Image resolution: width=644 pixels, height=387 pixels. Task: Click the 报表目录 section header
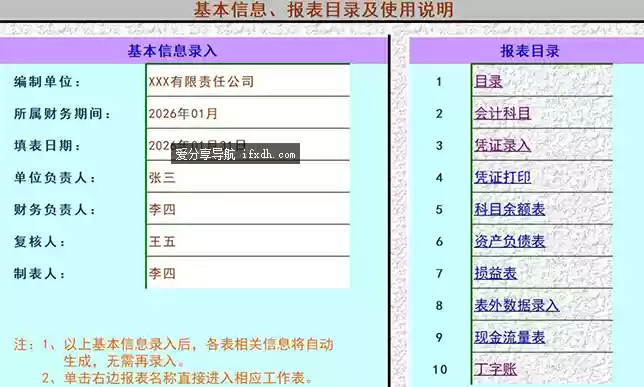click(x=530, y=51)
